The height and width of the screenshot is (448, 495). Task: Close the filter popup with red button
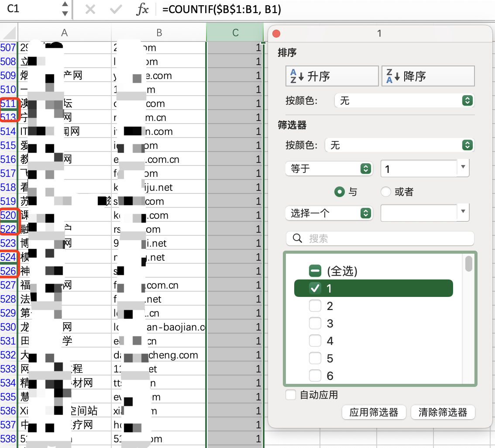coord(276,34)
